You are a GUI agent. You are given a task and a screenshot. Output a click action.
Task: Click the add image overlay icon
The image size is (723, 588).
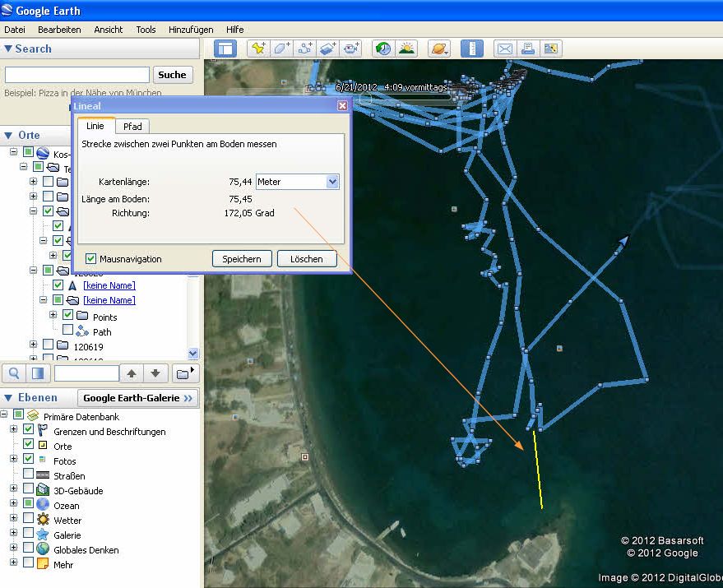tap(328, 49)
